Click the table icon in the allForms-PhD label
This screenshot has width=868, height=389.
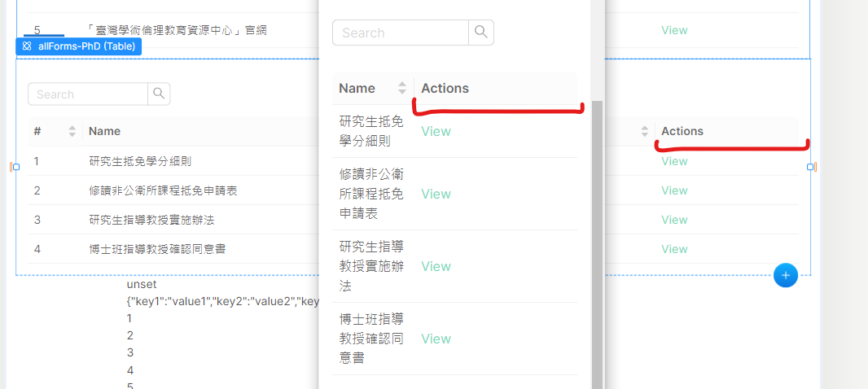(27, 46)
